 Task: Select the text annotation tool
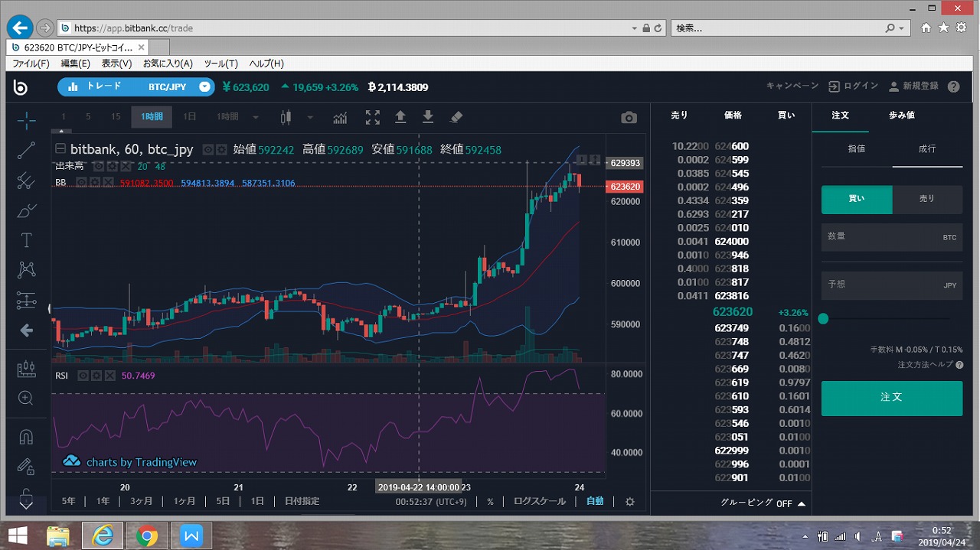(26, 240)
